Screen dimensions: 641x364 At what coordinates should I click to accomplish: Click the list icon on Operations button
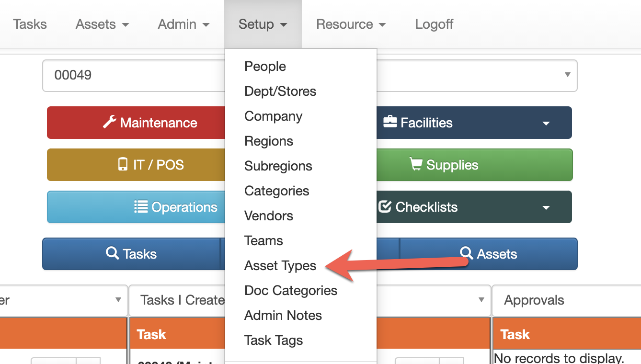pos(141,207)
